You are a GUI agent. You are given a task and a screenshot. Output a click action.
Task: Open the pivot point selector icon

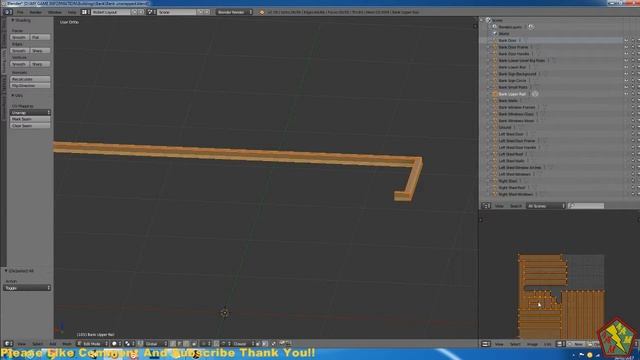(x=129, y=344)
